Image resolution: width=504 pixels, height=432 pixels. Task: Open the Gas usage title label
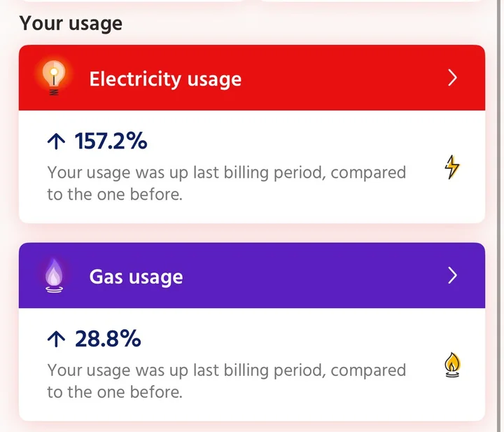(x=136, y=277)
